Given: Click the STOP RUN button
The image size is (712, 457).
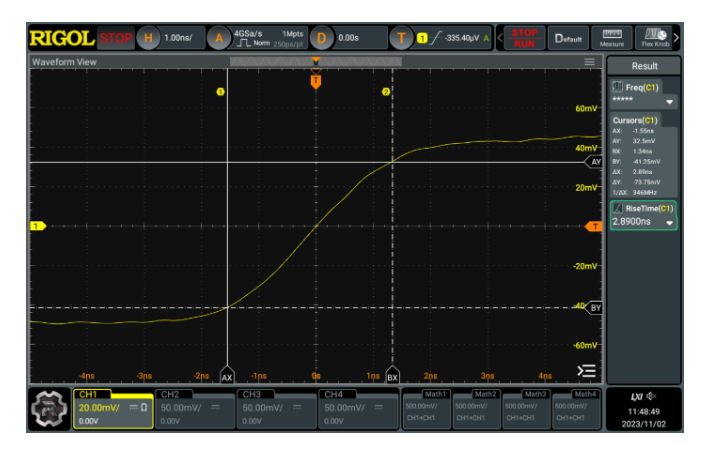Looking at the screenshot, I should click(x=524, y=38).
